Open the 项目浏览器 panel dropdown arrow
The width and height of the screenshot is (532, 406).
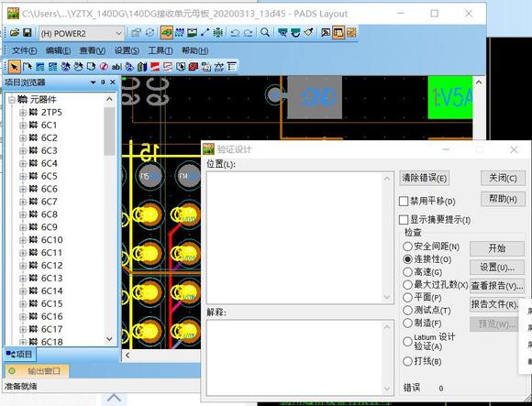[93, 82]
